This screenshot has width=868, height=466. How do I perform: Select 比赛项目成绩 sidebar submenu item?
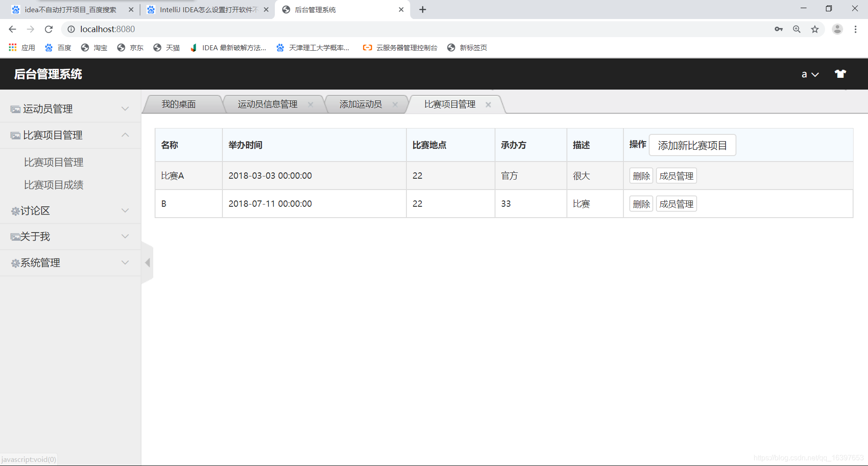(x=54, y=185)
